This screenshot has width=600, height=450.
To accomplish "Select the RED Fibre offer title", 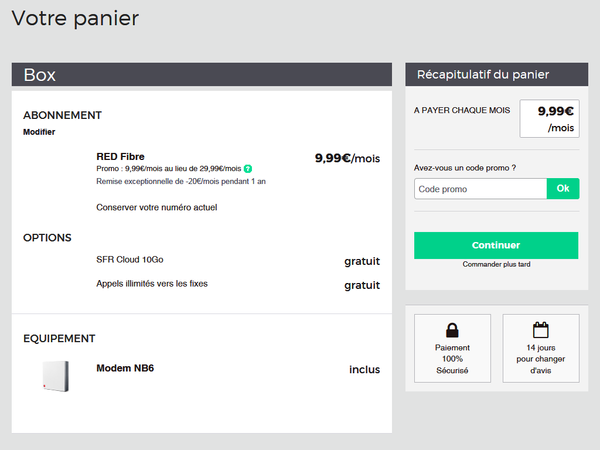I will coord(120,156).
